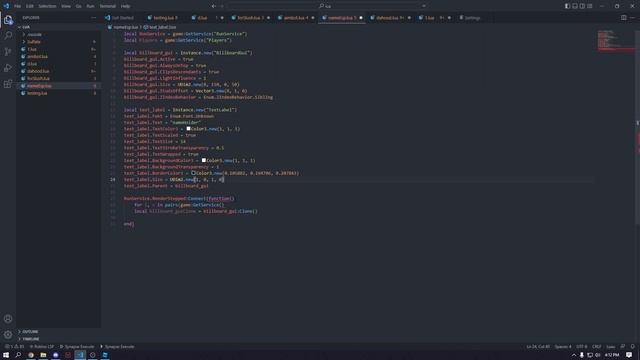Click the VS Code logo in title bar
Image resolution: width=640 pixels, height=360 pixels.
(6, 6)
